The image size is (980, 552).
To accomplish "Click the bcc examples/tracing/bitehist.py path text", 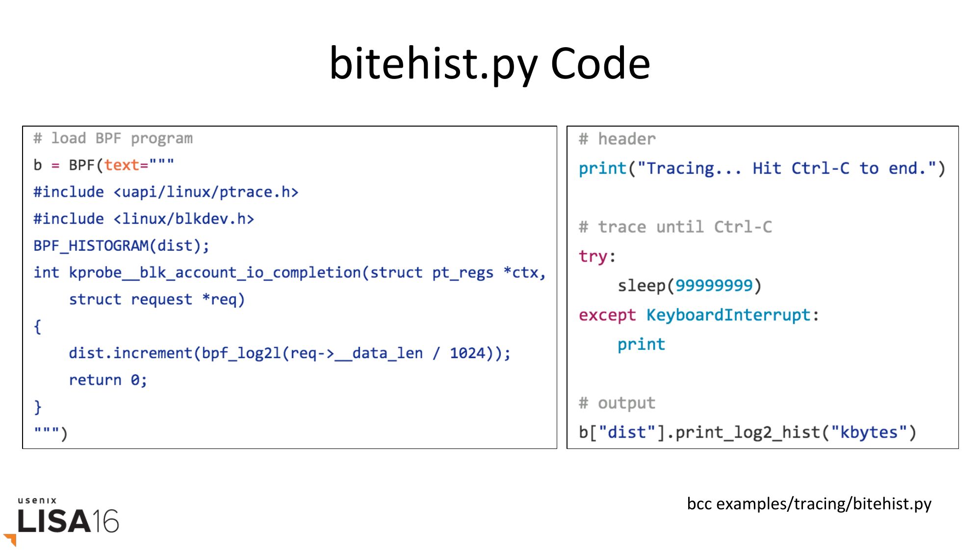I will point(809,504).
